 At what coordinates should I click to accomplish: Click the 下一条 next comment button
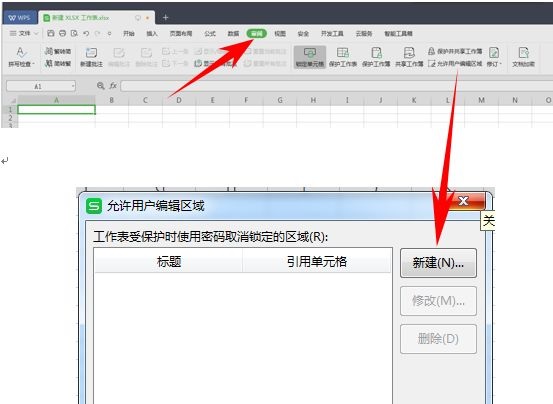(175, 63)
